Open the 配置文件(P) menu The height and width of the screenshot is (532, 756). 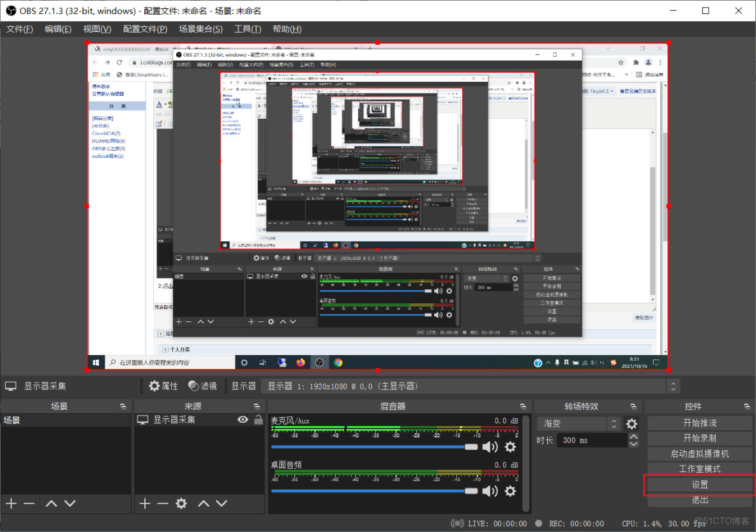tap(145, 29)
